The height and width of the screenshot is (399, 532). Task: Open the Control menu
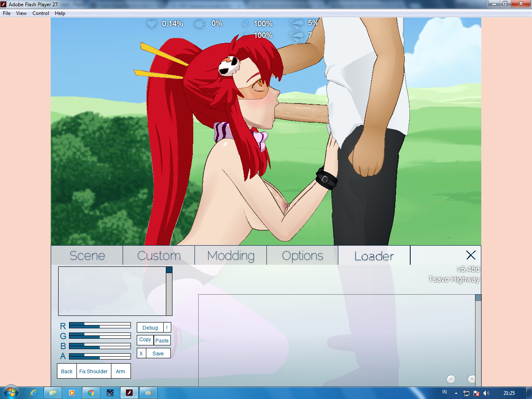tap(41, 13)
